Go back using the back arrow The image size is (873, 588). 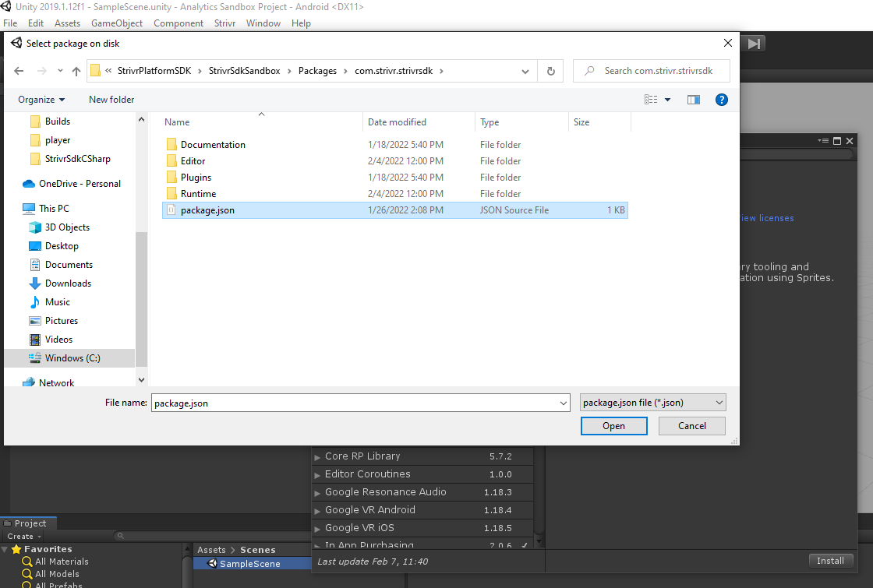[x=19, y=71]
